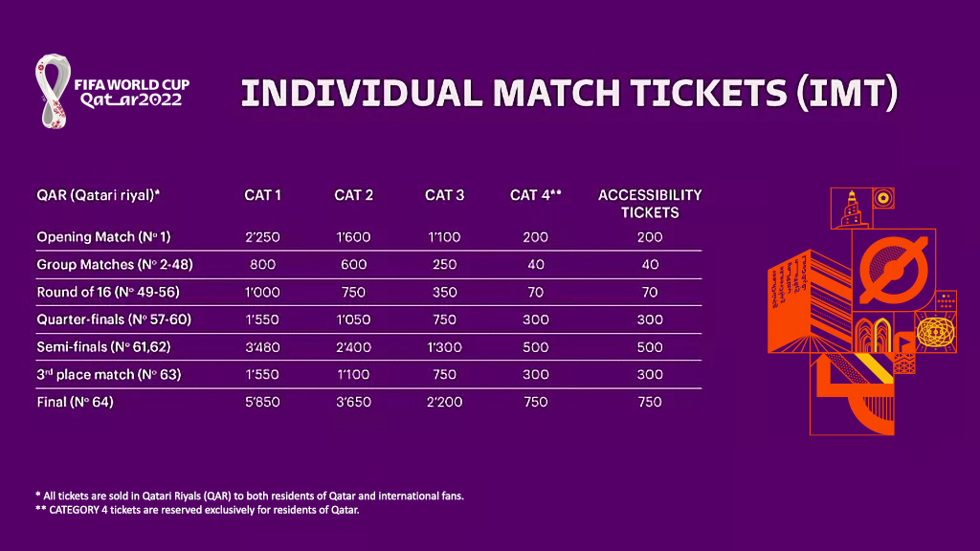Click the QAR Qatari riyal header
Image resolution: width=980 pixels, height=551 pixels.
[x=99, y=195]
